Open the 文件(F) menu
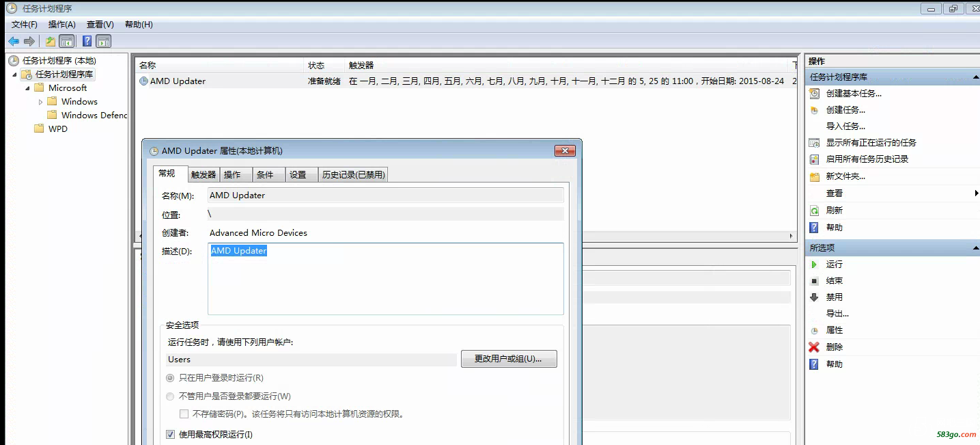Image resolution: width=980 pixels, height=445 pixels. 25,25
